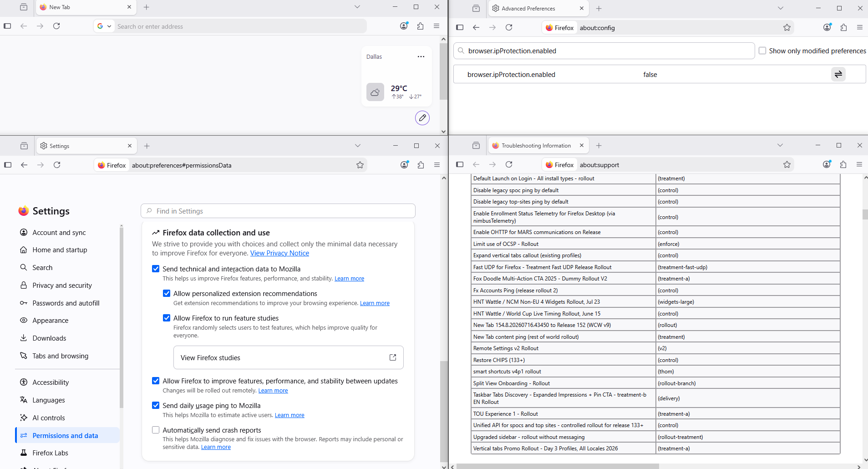Open the Google search engine dropdown

pyautogui.click(x=104, y=26)
